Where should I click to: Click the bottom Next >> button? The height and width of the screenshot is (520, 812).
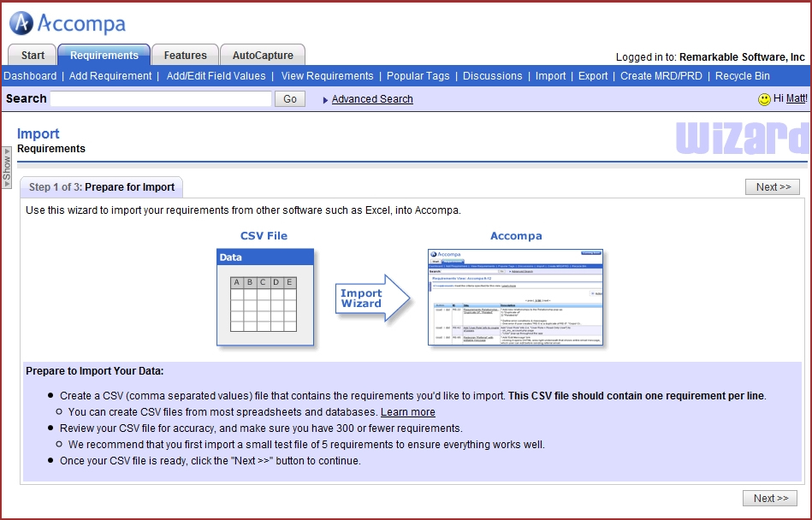770,498
